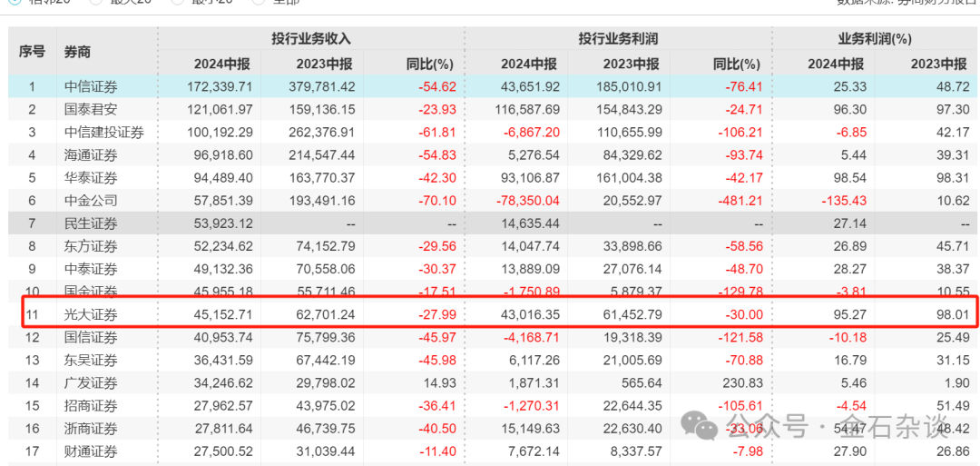Click the value 214,547.44
The width and height of the screenshot is (980, 466).
pyautogui.click(x=321, y=155)
